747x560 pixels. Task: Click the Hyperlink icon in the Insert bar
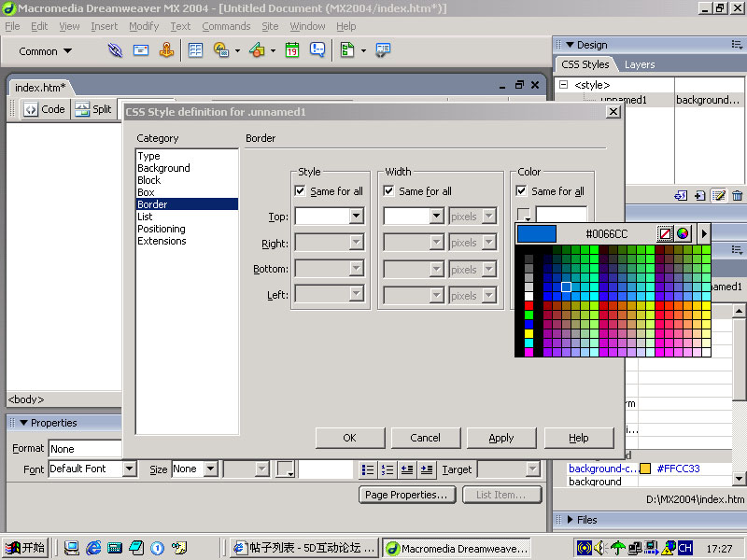tap(115, 50)
